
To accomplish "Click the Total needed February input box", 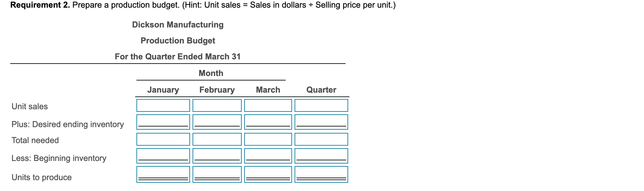I will point(217,140).
